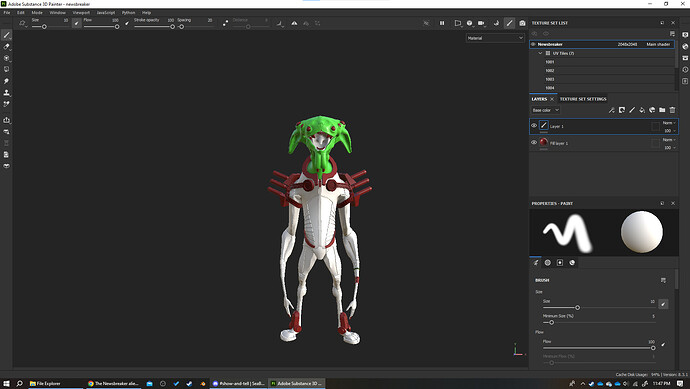Open Layer 1 blending mode dropdown
This screenshot has width=690, height=389.
click(x=669, y=123)
